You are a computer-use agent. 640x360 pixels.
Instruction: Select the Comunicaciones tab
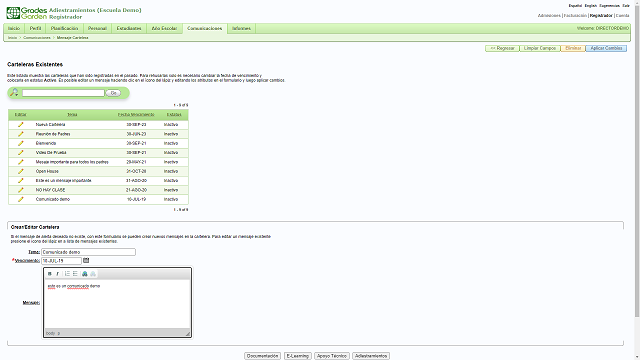[204, 29]
